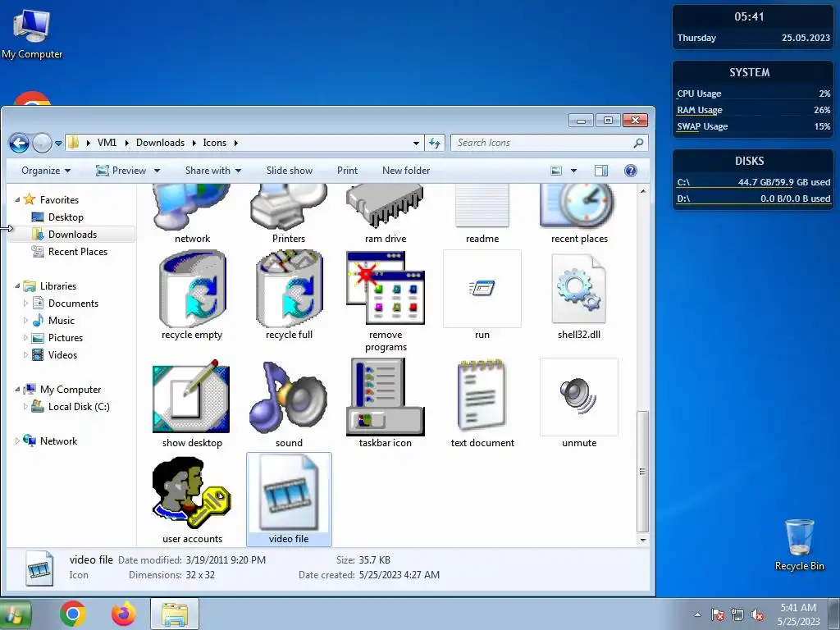840x630 pixels.
Task: Select the readme icon file
Action: coord(482,213)
